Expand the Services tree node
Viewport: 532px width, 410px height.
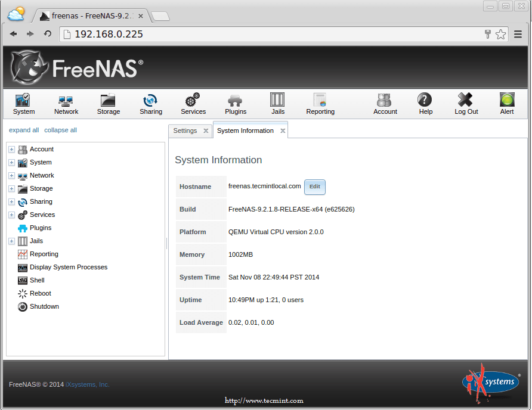11,215
